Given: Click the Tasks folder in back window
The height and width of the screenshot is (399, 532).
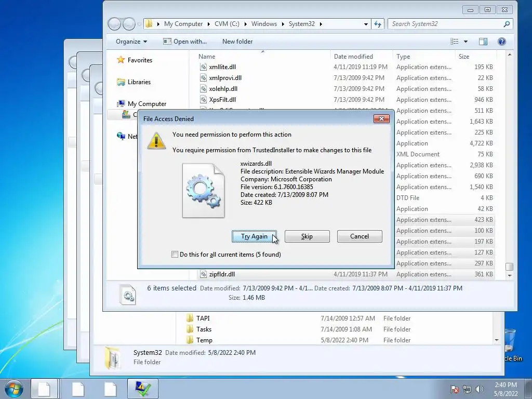Looking at the screenshot, I should (204, 329).
